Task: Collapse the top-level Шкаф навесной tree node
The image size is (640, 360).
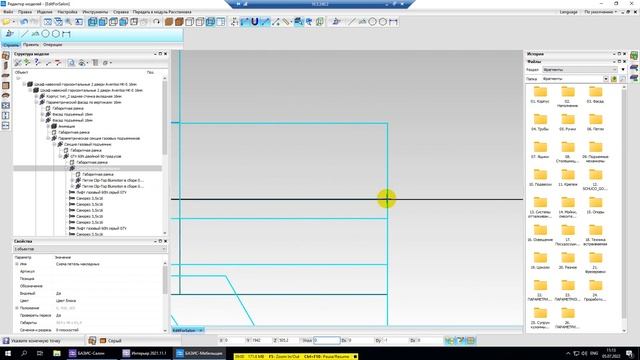Action: point(24,84)
